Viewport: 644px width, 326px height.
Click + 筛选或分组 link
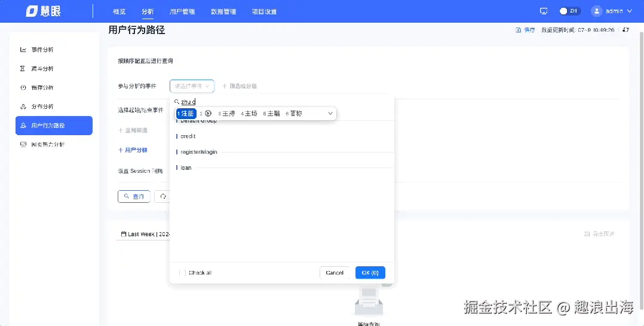240,86
